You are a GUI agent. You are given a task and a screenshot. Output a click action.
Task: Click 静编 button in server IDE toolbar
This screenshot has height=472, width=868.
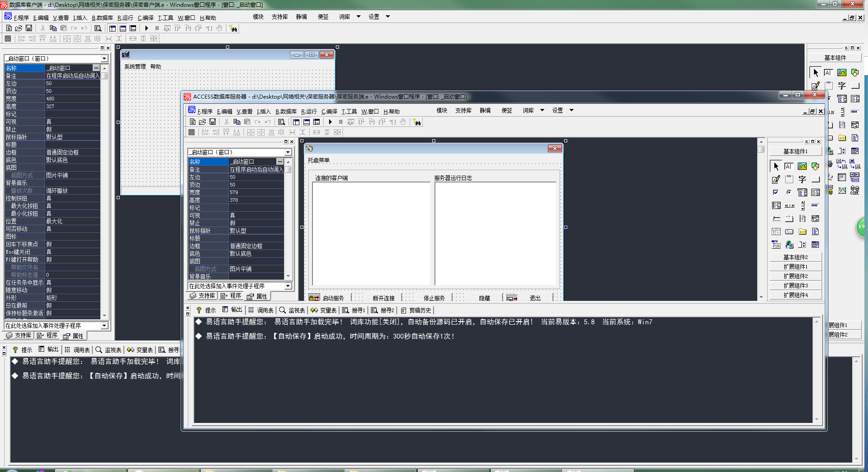coord(485,110)
